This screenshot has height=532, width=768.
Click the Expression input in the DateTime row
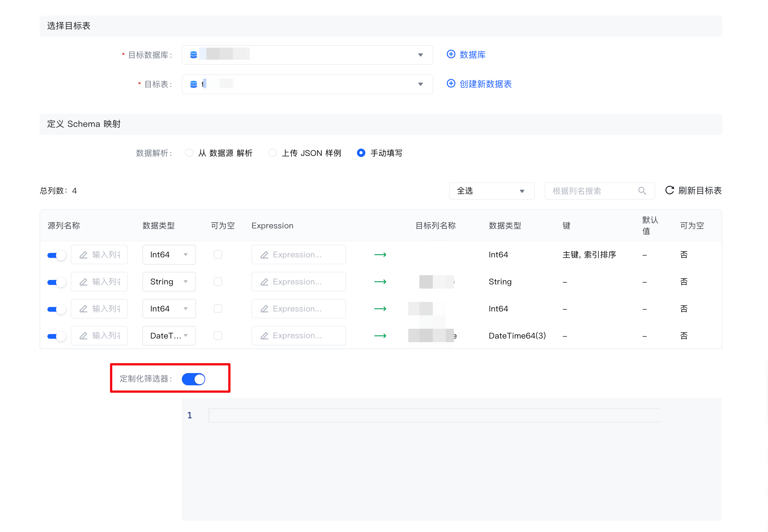[298, 336]
